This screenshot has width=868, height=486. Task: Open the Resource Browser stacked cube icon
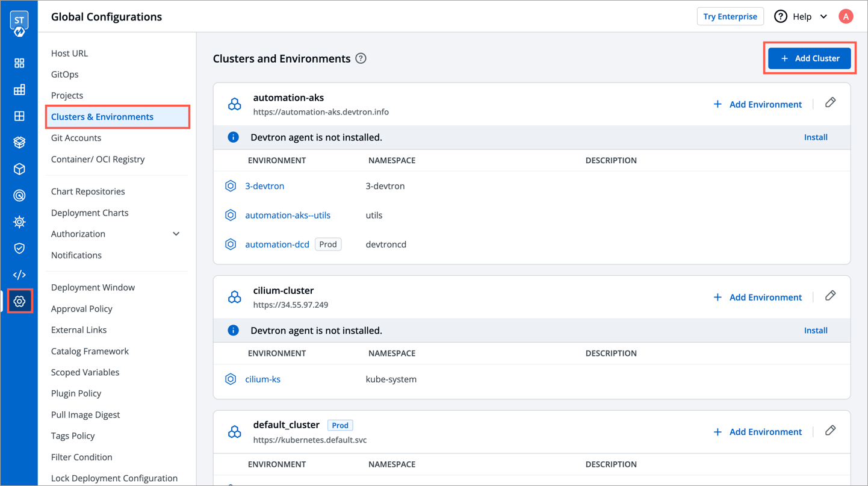pos(19,143)
